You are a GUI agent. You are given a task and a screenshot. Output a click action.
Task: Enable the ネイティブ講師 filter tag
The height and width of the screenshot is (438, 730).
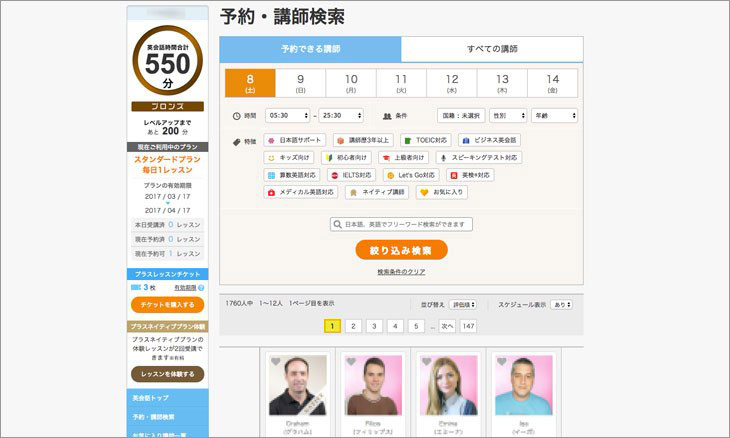tap(377, 191)
